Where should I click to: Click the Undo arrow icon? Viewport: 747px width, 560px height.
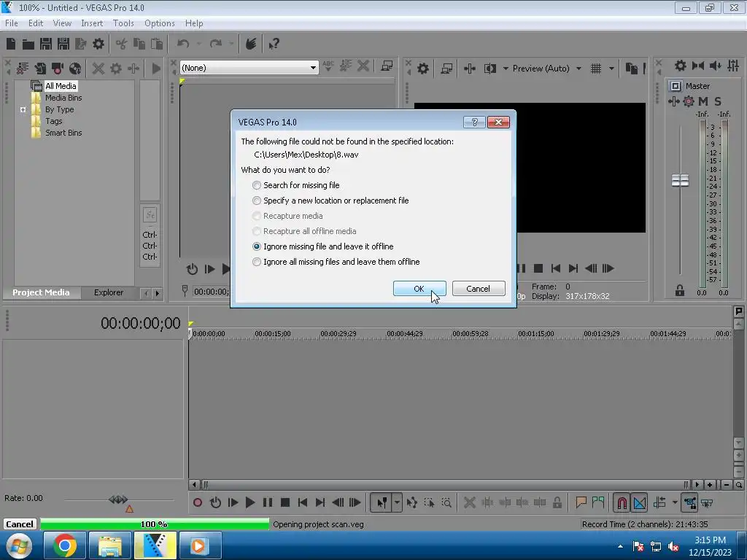tap(183, 44)
